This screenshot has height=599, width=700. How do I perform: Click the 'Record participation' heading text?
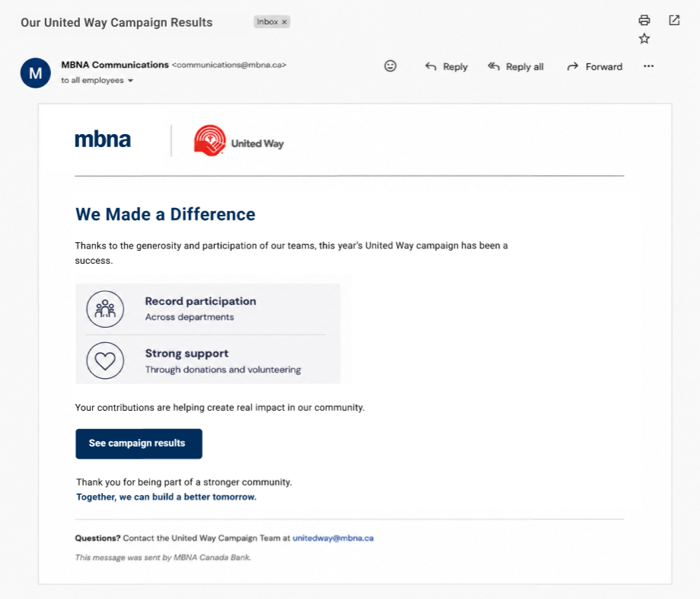click(200, 301)
